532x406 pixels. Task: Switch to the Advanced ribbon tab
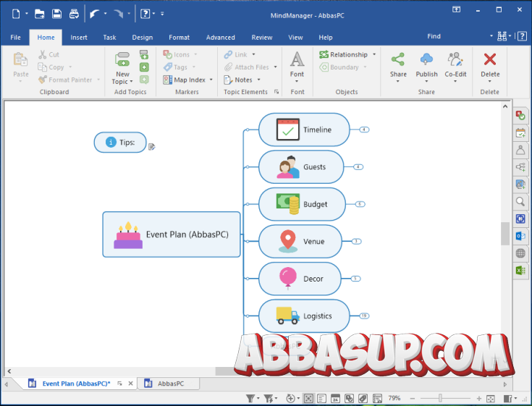click(x=220, y=38)
